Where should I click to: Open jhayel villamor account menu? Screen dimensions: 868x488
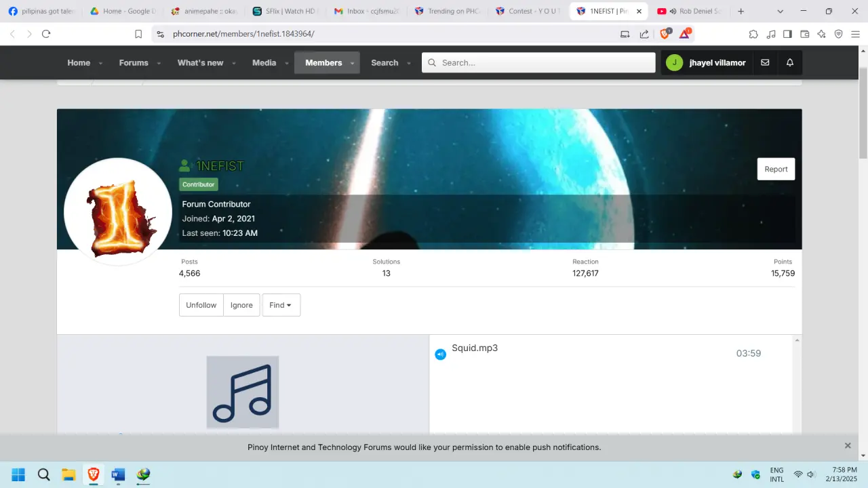click(x=705, y=62)
